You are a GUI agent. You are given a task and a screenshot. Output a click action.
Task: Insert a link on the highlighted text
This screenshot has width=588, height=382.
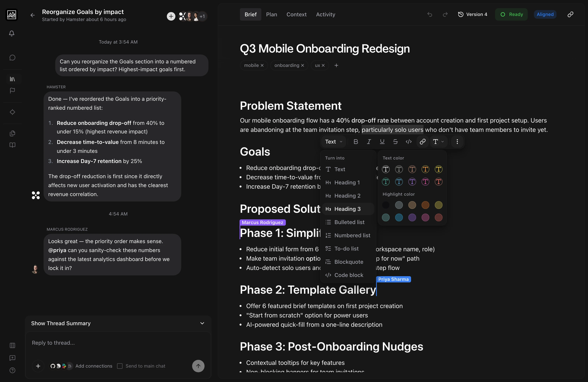[x=423, y=142]
